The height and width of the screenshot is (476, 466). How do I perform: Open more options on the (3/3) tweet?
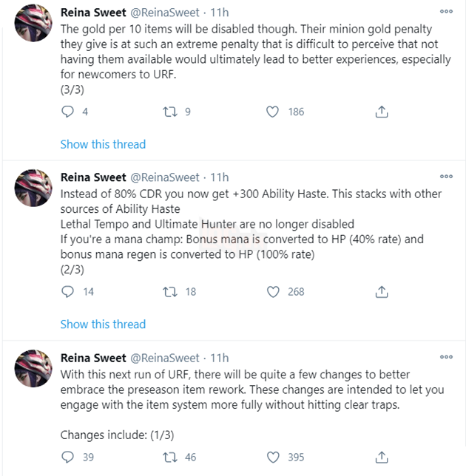(x=446, y=12)
